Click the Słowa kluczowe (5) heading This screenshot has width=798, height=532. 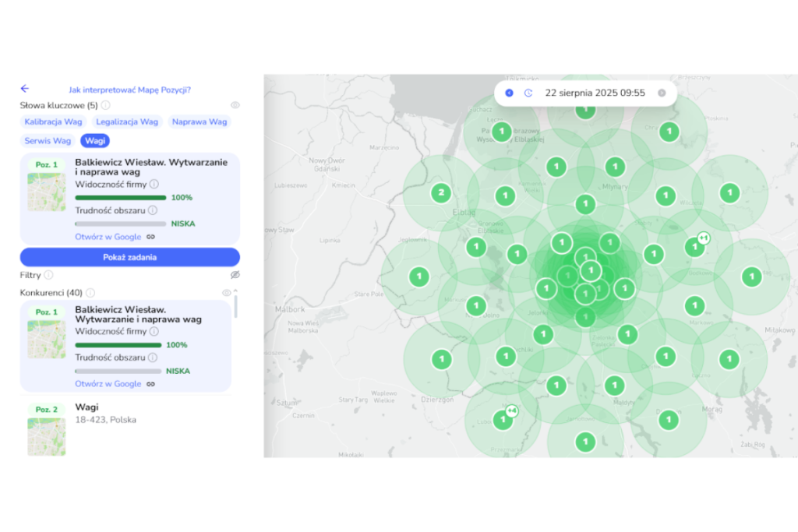tap(58, 106)
